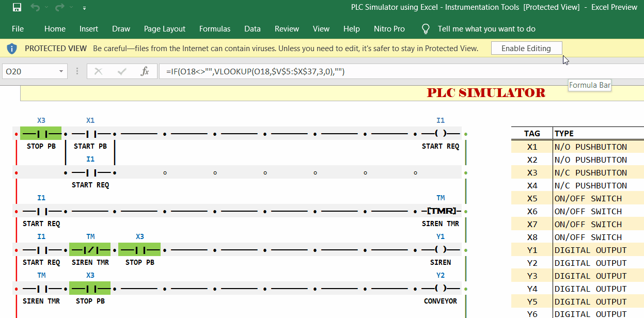
Task: Open the Review ribbon tab
Action: point(287,29)
